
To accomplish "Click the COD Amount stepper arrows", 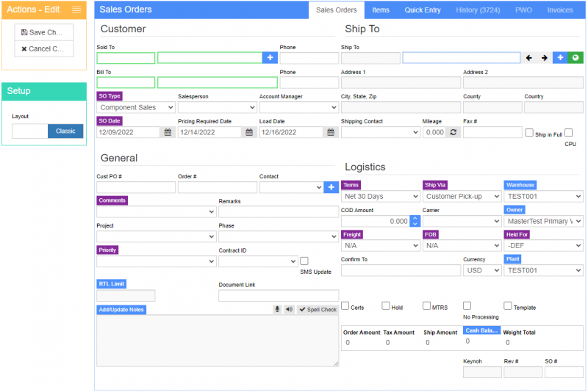I will click(x=415, y=220).
